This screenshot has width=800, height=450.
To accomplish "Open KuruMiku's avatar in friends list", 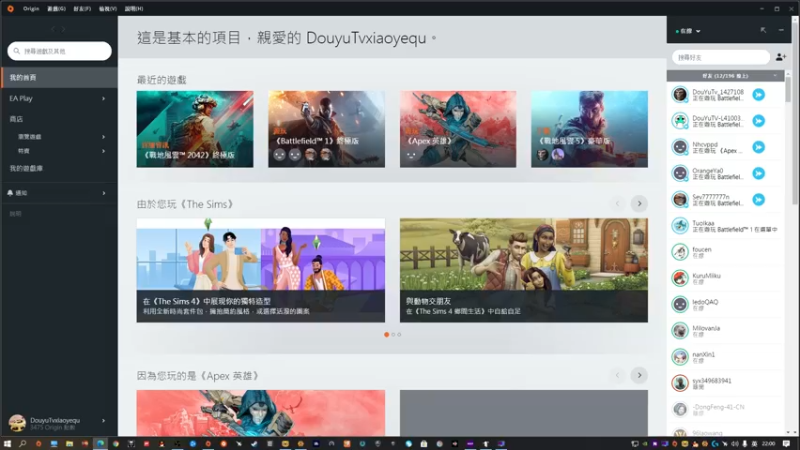I will [x=680, y=278].
